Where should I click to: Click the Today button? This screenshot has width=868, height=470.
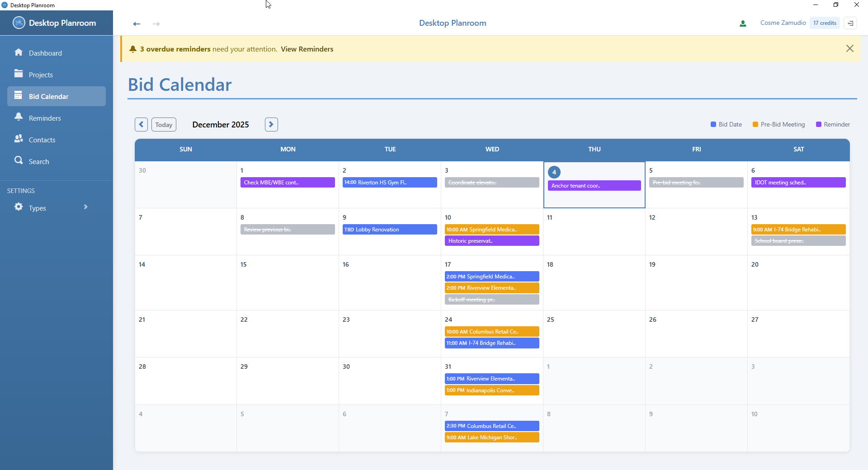163,124
